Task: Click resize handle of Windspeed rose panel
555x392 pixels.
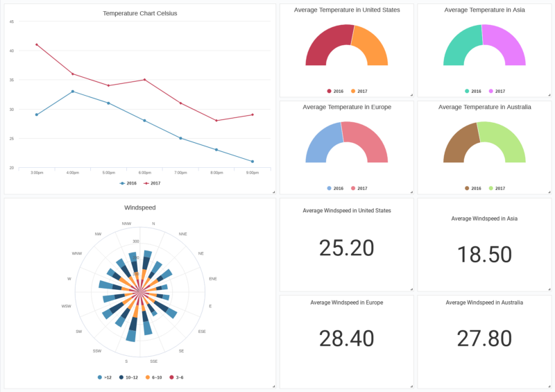Action: (x=273, y=386)
